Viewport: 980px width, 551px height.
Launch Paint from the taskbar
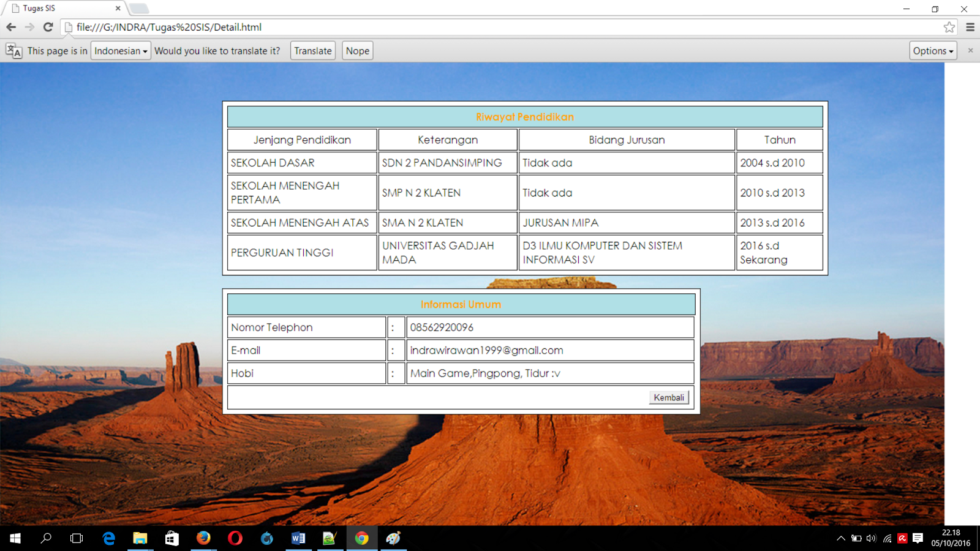[x=393, y=539]
